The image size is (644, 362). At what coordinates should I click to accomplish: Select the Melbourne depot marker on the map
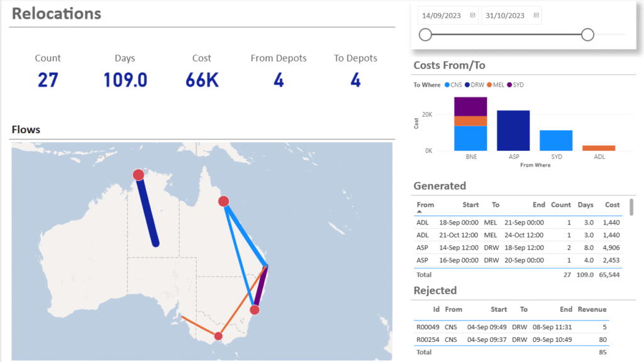pyautogui.click(x=218, y=336)
